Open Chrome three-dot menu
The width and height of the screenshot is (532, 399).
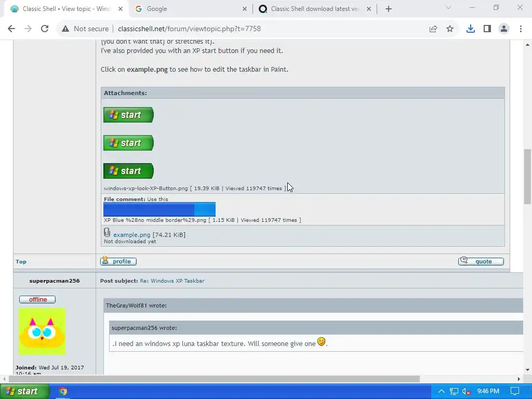pyautogui.click(x=521, y=29)
